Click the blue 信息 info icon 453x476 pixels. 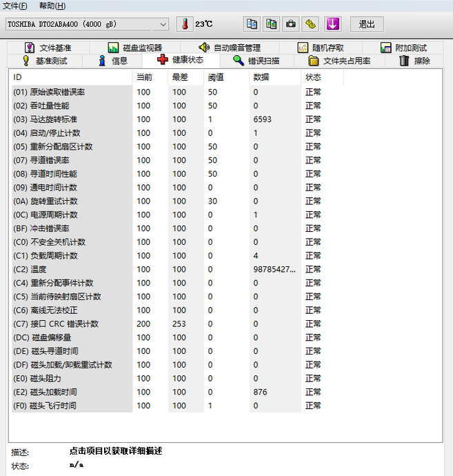(x=102, y=61)
